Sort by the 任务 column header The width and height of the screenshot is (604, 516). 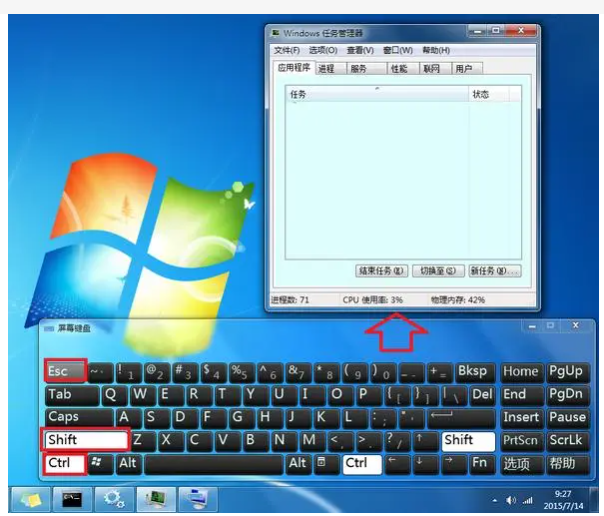pyautogui.click(x=377, y=94)
